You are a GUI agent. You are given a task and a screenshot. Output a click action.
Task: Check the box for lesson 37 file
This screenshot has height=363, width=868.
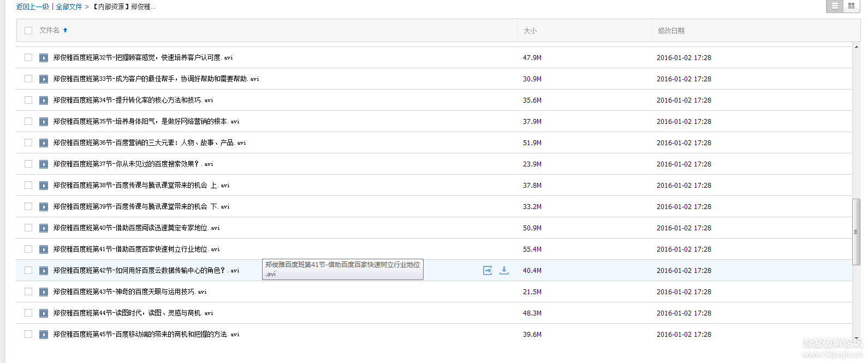(x=28, y=164)
